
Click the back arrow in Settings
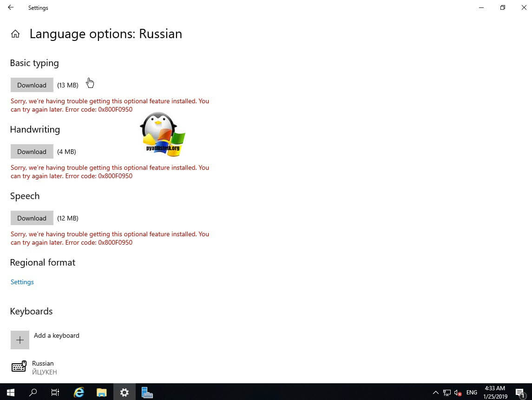pyautogui.click(x=11, y=7)
